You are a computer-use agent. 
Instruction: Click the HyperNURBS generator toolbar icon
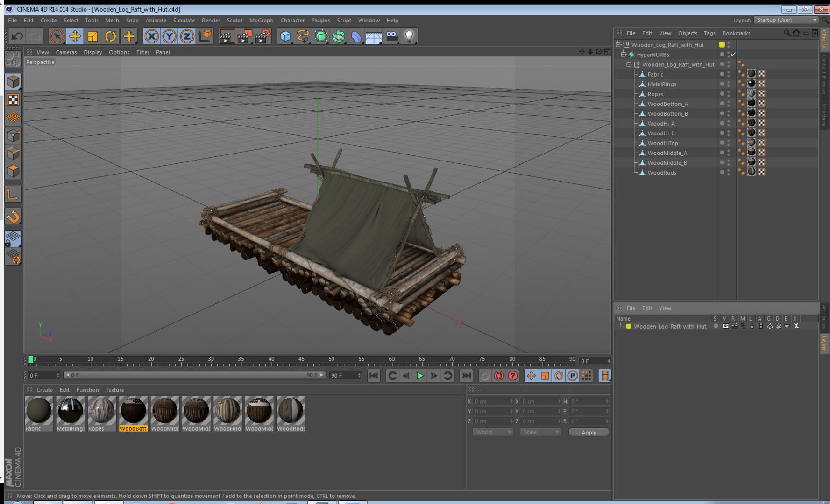pos(321,36)
